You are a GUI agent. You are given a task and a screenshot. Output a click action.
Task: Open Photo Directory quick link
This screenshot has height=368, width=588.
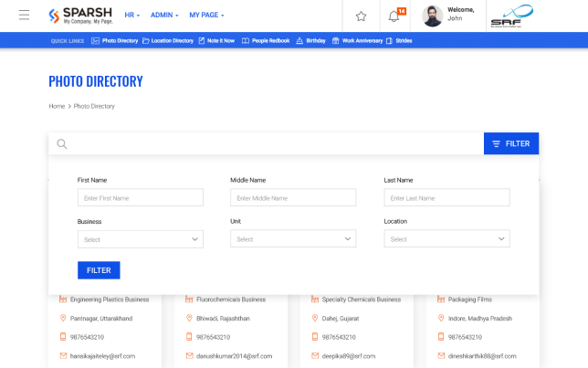[117, 40]
